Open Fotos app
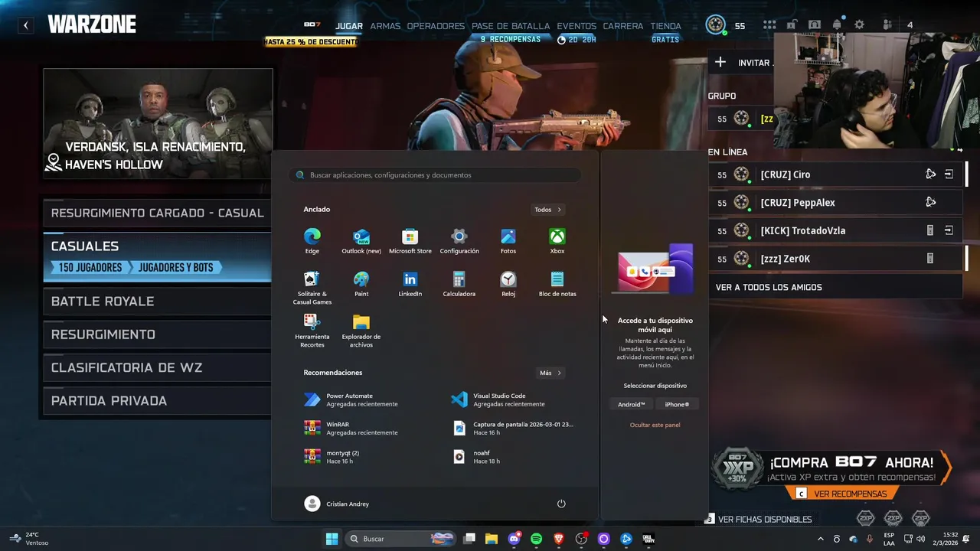 508,241
